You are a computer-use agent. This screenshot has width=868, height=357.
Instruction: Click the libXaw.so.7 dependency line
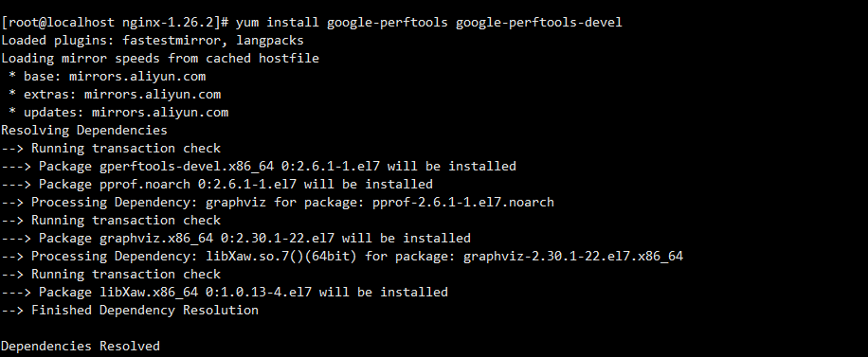[x=342, y=257]
